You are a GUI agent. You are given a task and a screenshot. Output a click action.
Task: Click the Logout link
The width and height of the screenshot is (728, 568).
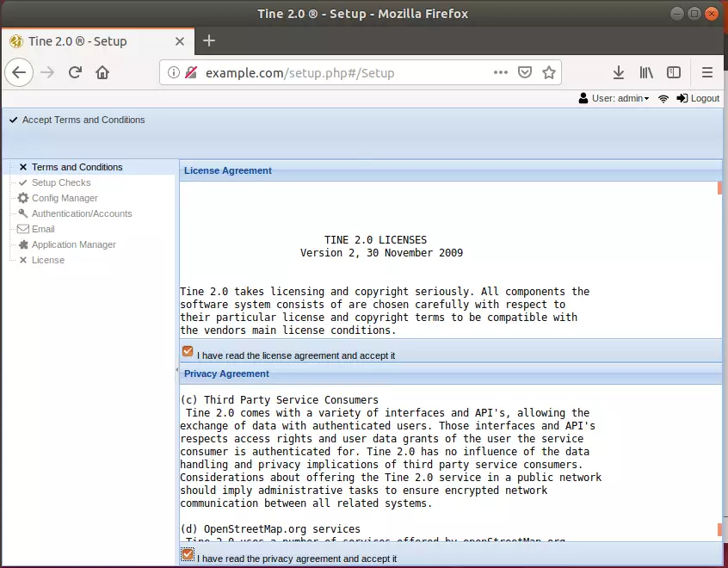705,98
